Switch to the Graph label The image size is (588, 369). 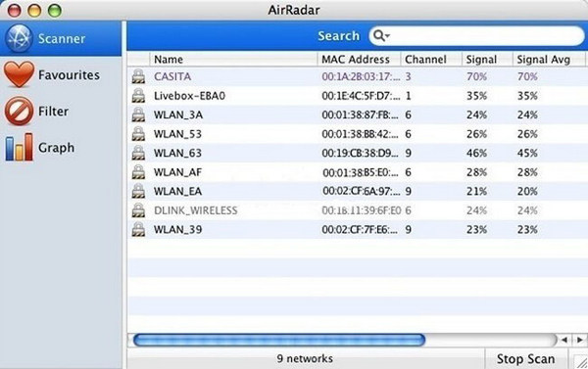pos(56,148)
